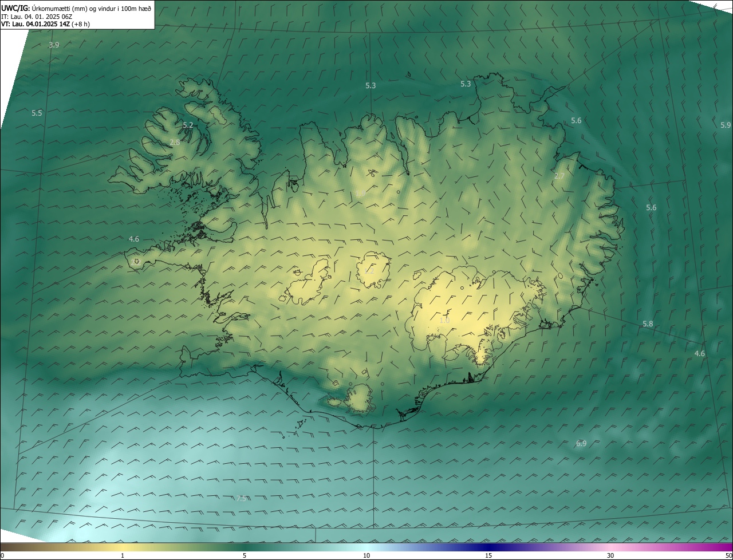Click the colour scale tick label 10

366,555
